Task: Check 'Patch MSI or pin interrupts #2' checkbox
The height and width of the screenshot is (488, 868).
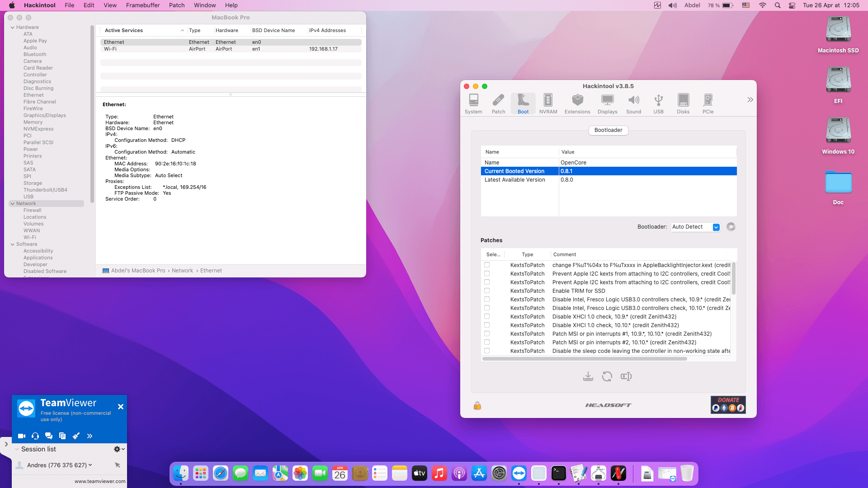Action: pyautogui.click(x=487, y=343)
